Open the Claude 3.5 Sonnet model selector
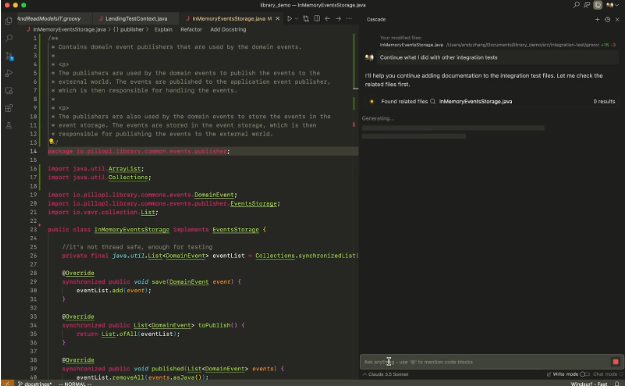The height and width of the screenshot is (388, 627). coord(386,375)
